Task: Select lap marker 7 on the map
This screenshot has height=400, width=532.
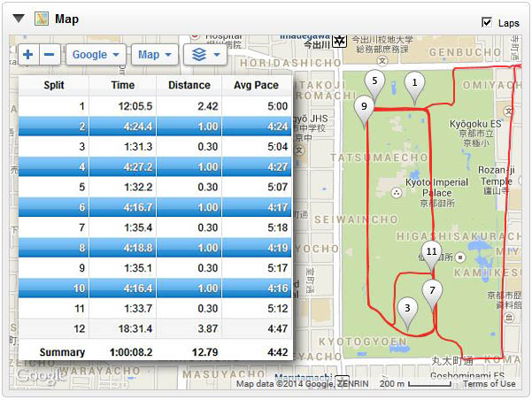Action: coord(432,296)
